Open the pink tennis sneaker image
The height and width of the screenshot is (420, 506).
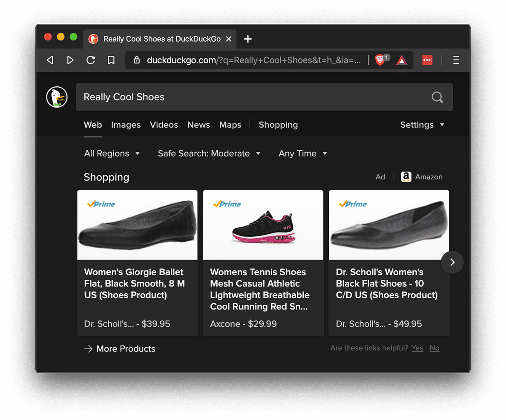click(263, 225)
